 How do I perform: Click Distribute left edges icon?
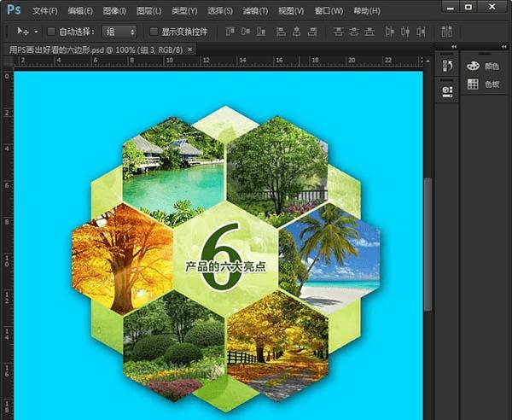[x=390, y=32]
